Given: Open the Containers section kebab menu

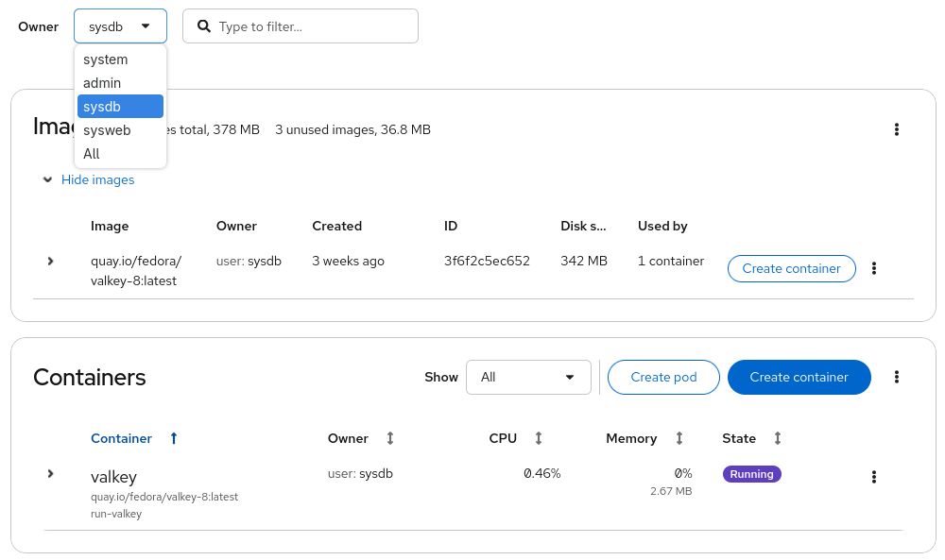Looking at the screenshot, I should 896,377.
